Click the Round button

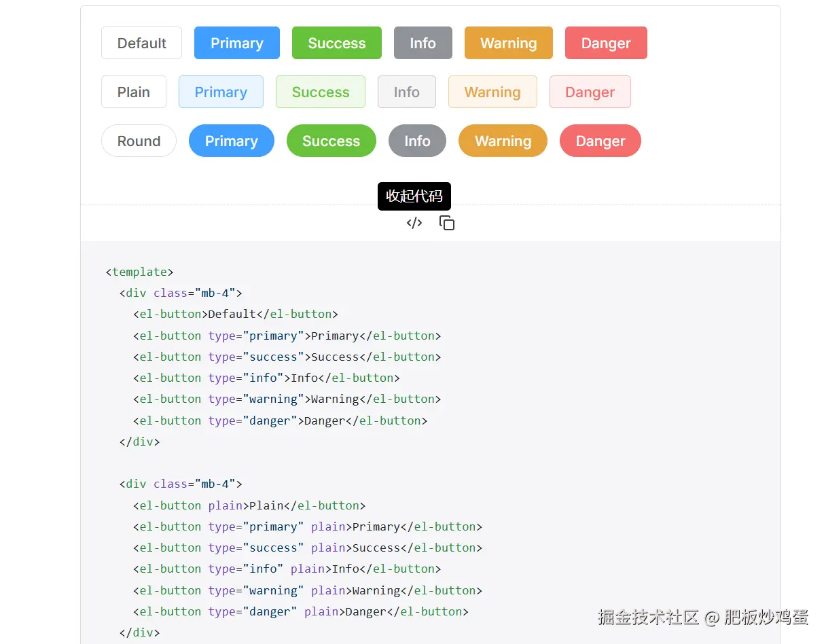tap(139, 141)
